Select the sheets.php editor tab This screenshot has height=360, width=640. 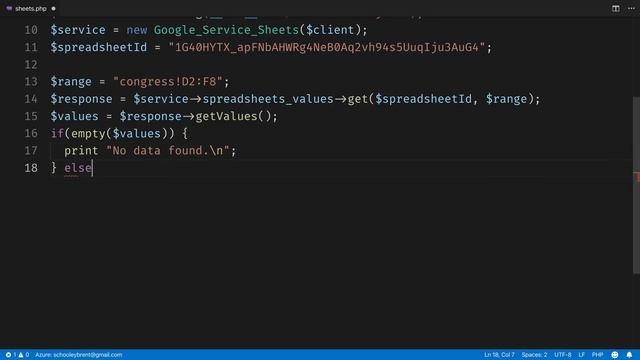(31, 8)
